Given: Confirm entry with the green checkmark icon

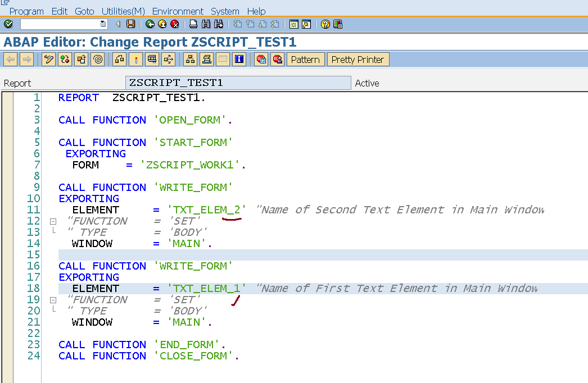Looking at the screenshot, I should (8, 24).
